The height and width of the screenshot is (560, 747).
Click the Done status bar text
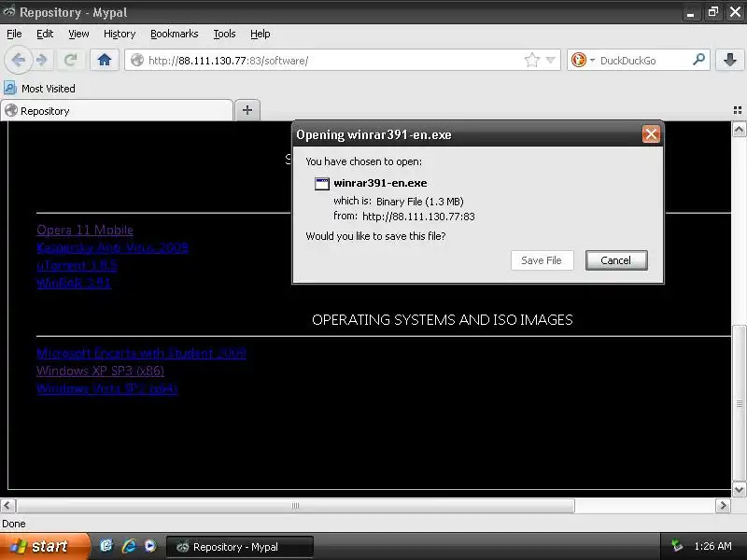coord(14,524)
